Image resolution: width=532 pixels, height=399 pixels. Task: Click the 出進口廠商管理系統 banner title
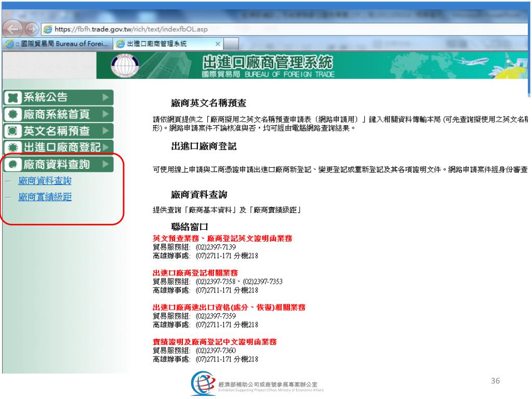tap(268, 62)
